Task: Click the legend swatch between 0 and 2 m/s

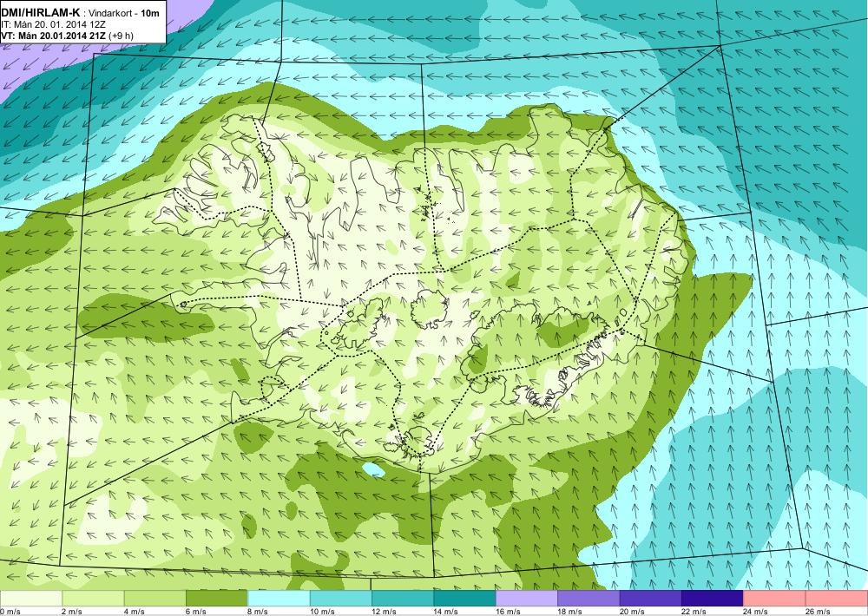Action: (31, 599)
